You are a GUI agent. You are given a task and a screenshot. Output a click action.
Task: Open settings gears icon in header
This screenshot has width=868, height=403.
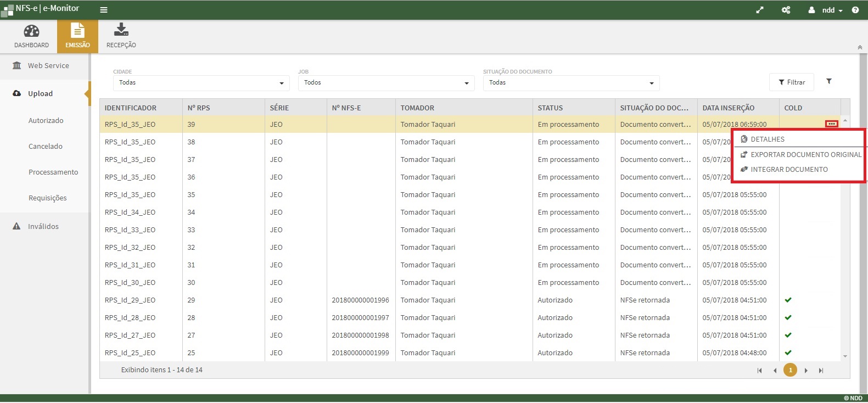(786, 10)
